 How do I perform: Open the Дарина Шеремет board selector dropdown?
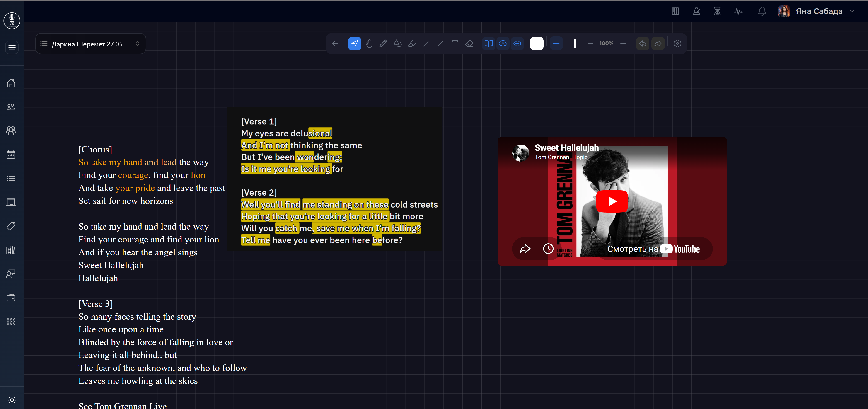[x=90, y=44]
